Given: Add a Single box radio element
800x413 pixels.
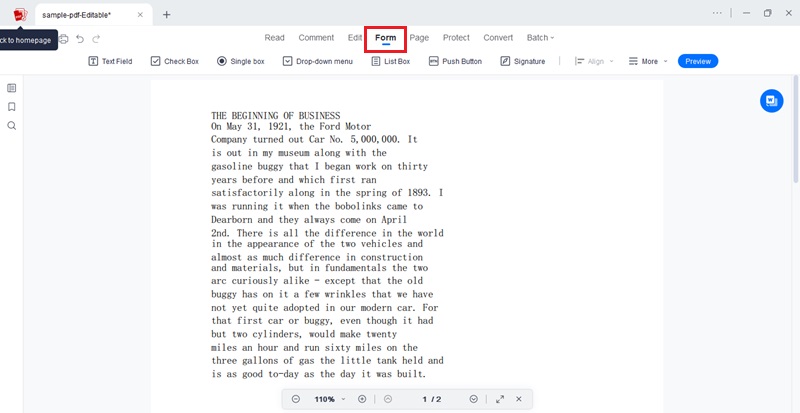Looking at the screenshot, I should tap(241, 61).
